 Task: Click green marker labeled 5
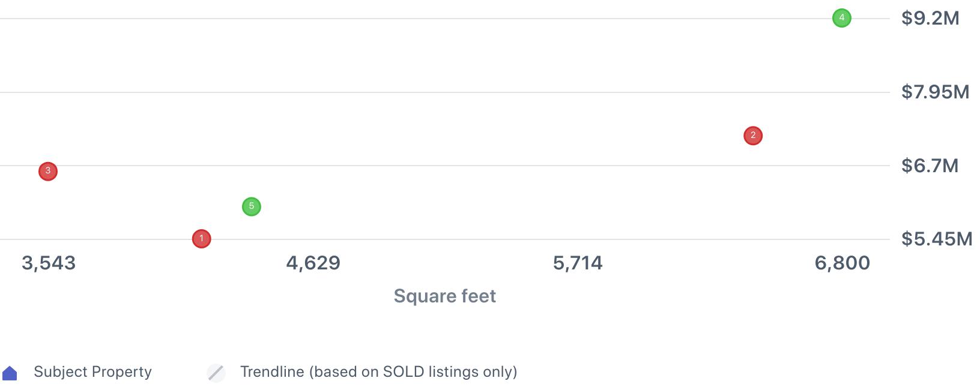251,206
